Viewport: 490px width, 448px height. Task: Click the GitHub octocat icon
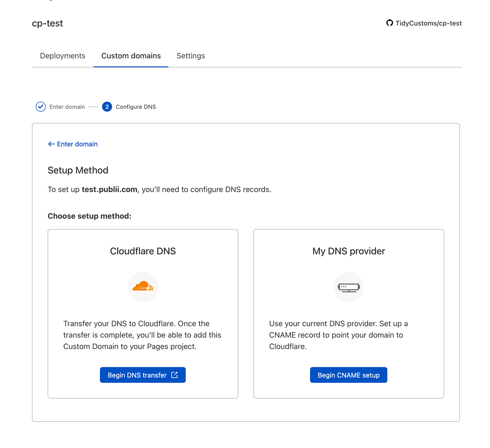click(x=389, y=23)
